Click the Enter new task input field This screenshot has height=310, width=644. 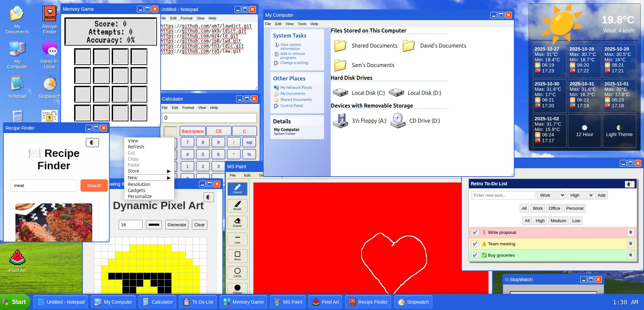[503, 195]
